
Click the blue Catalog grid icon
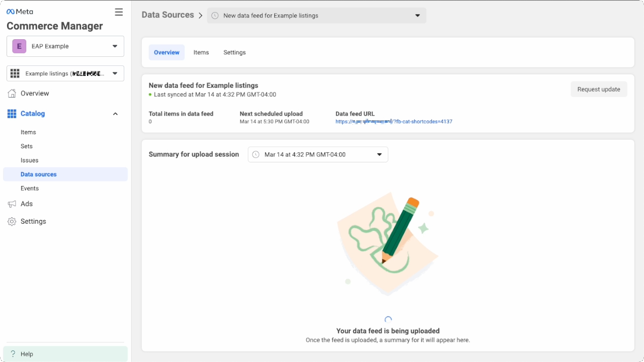pos(12,114)
